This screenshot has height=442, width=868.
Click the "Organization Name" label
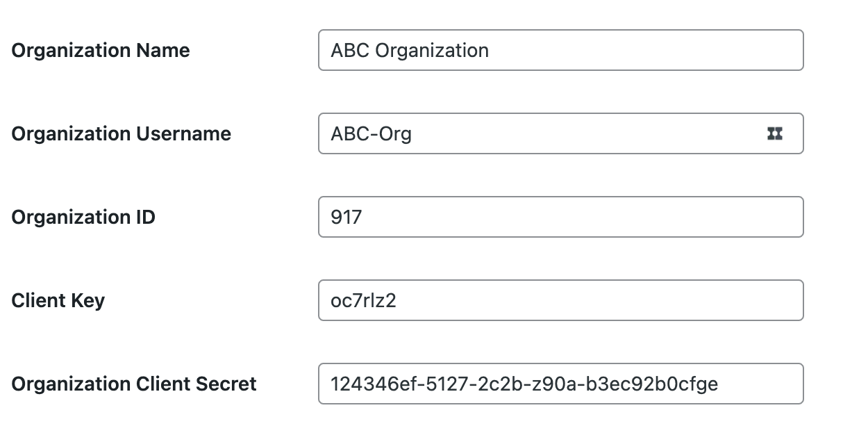tap(101, 51)
